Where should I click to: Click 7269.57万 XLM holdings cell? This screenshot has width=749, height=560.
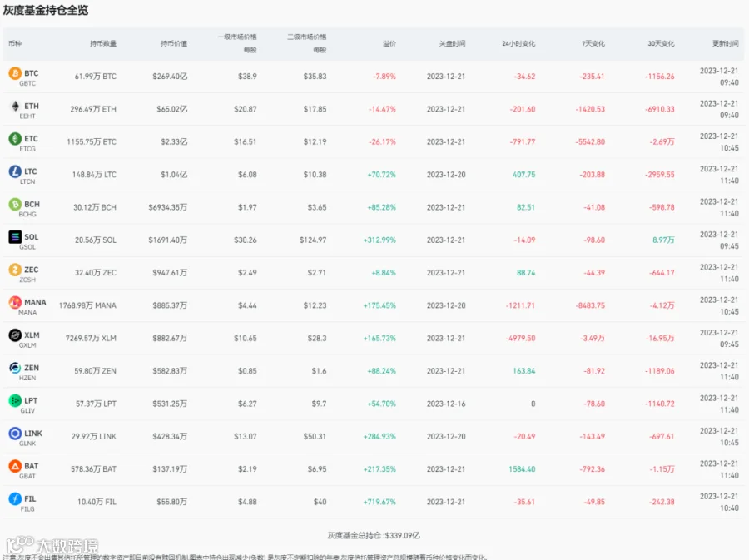pyautogui.click(x=91, y=339)
